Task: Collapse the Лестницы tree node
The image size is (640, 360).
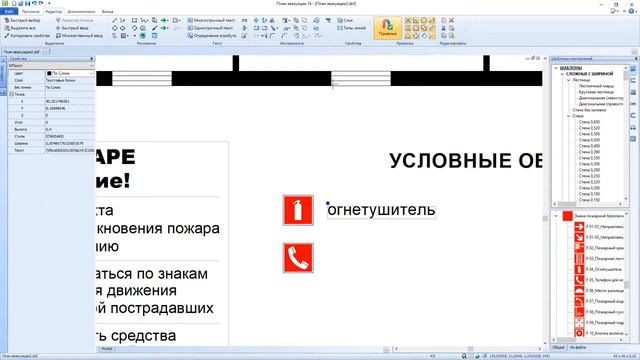Action: [x=568, y=80]
